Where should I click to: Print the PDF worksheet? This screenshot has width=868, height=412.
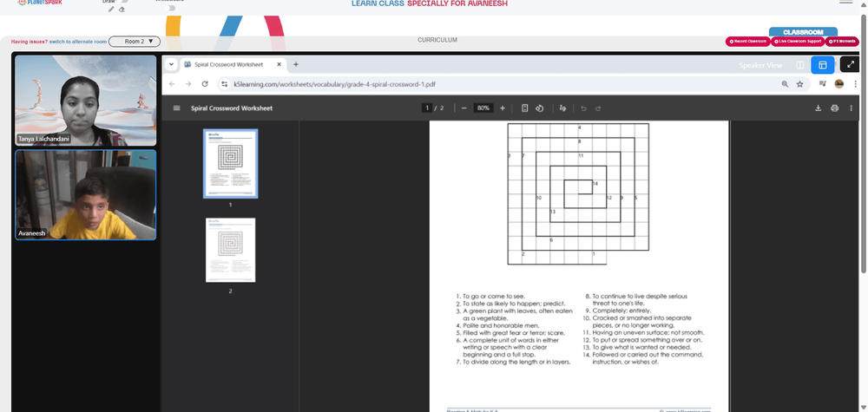835,108
